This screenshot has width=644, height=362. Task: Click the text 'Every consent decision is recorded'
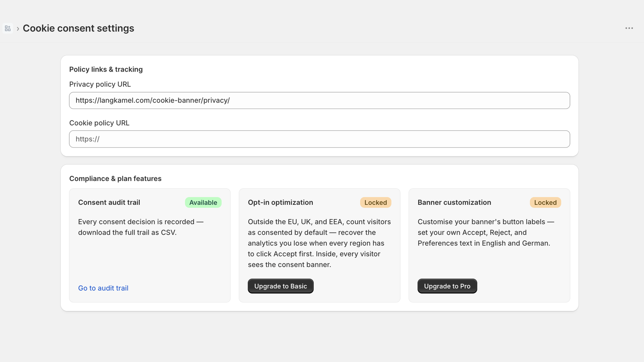click(136, 222)
